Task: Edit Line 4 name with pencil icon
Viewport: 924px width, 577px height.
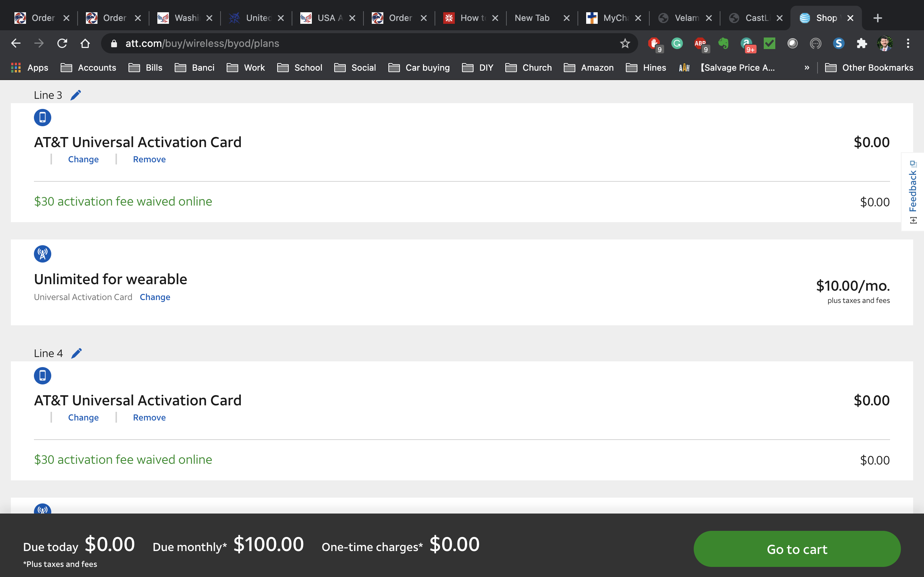Action: coord(77,353)
